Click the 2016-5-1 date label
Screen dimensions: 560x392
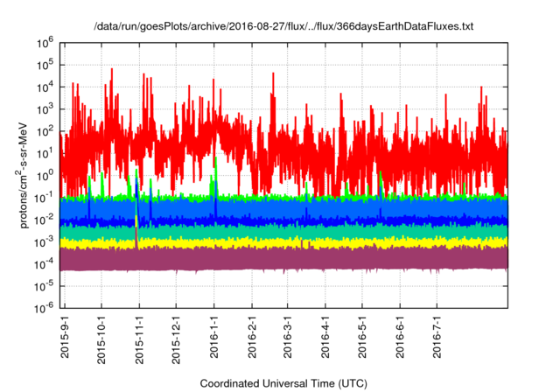(362, 337)
